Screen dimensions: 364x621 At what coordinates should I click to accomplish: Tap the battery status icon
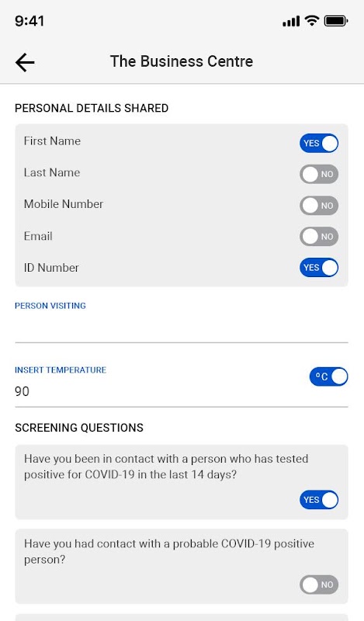(336, 21)
